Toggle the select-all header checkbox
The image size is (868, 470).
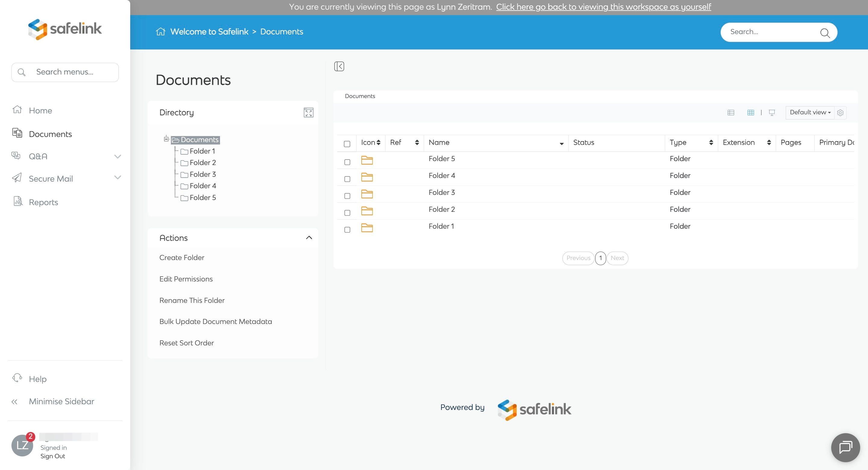coord(347,144)
